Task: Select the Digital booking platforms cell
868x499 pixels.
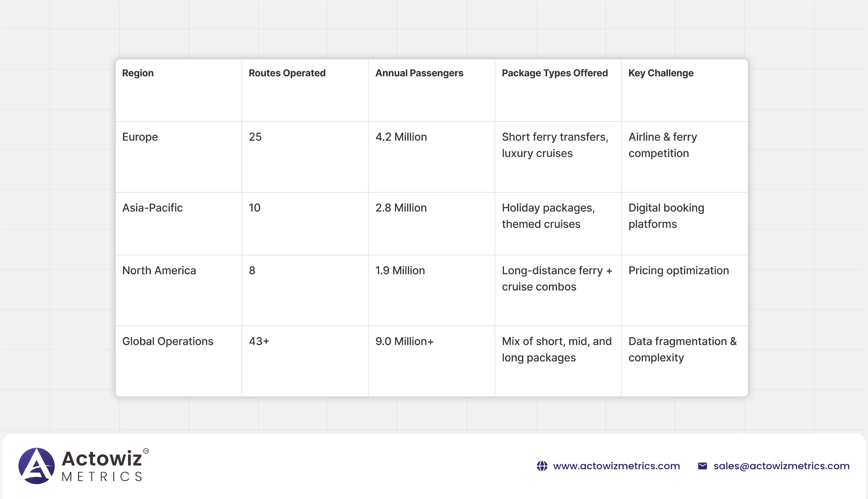Action: pos(666,216)
